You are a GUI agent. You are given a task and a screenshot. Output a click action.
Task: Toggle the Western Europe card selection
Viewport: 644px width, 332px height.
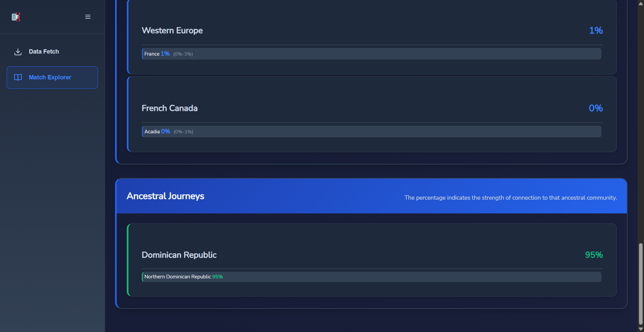tap(371, 37)
